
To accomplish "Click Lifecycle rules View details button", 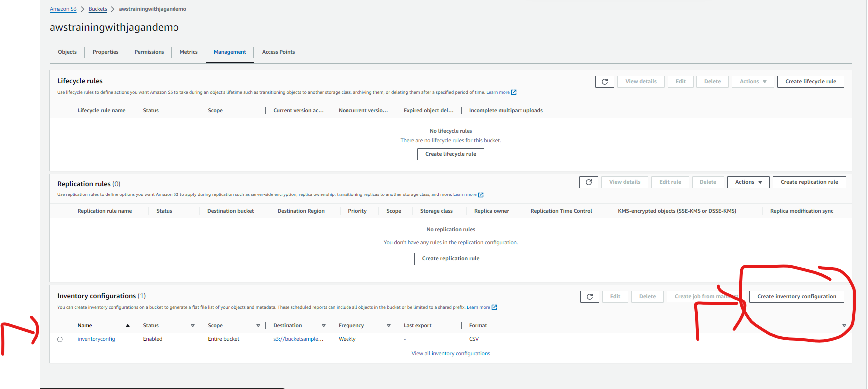I will point(641,82).
